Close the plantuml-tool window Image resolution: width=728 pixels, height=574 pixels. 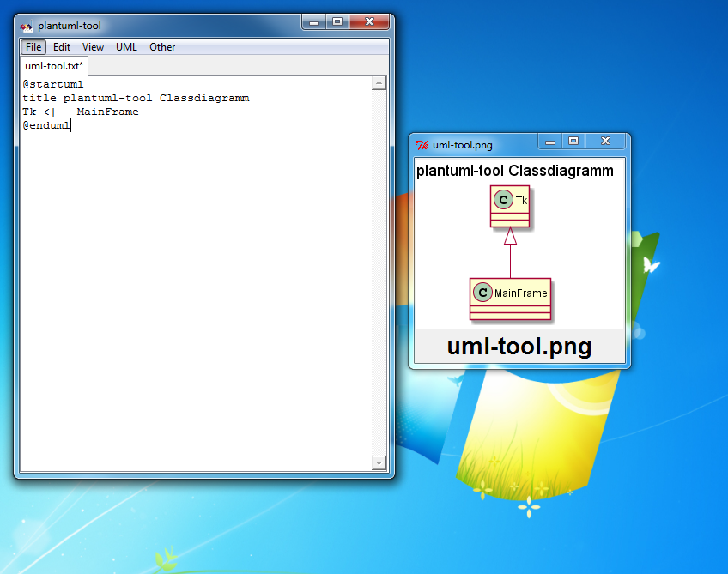pyautogui.click(x=369, y=21)
